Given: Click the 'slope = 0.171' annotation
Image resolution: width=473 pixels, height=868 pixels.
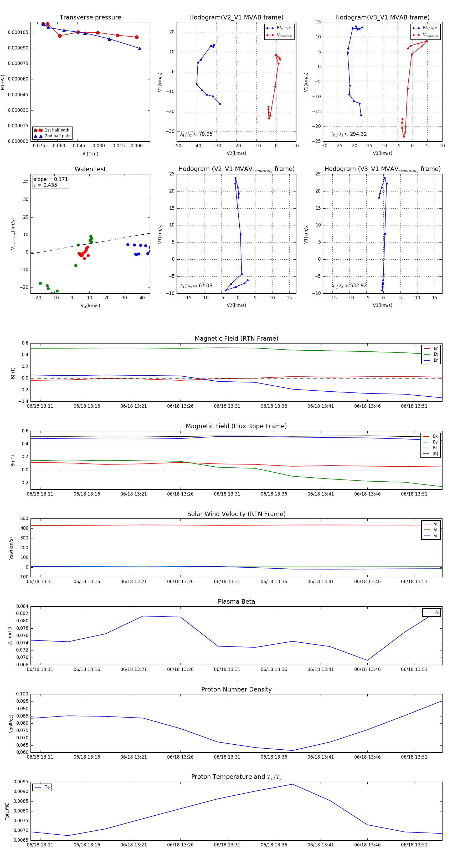Looking at the screenshot, I should pyautogui.click(x=50, y=179).
